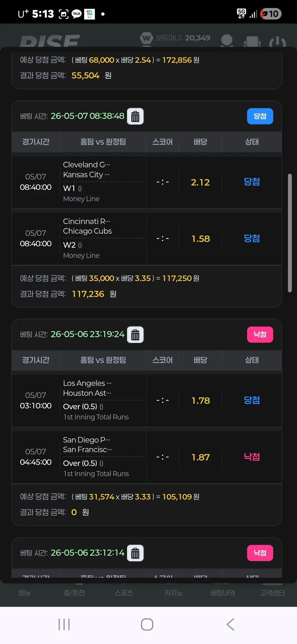Click the pink 낙첨 badge for 23:19:24 bet
The width and height of the screenshot is (297, 644).
tap(260, 335)
